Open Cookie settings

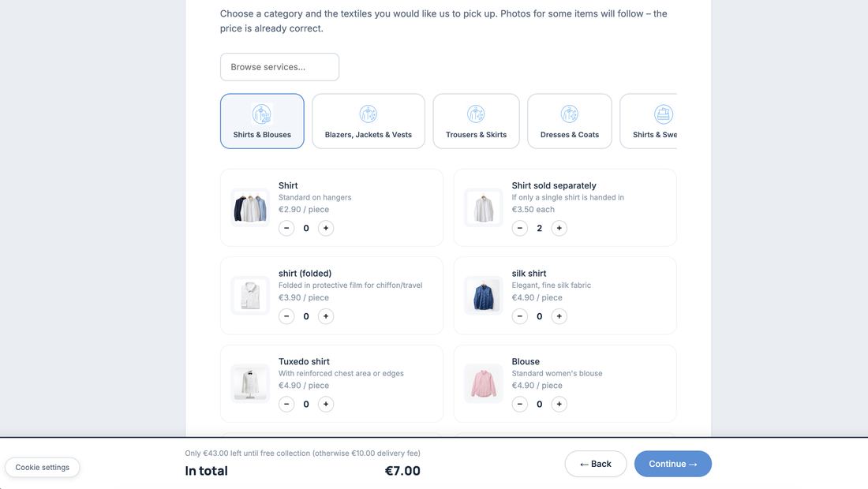click(42, 468)
